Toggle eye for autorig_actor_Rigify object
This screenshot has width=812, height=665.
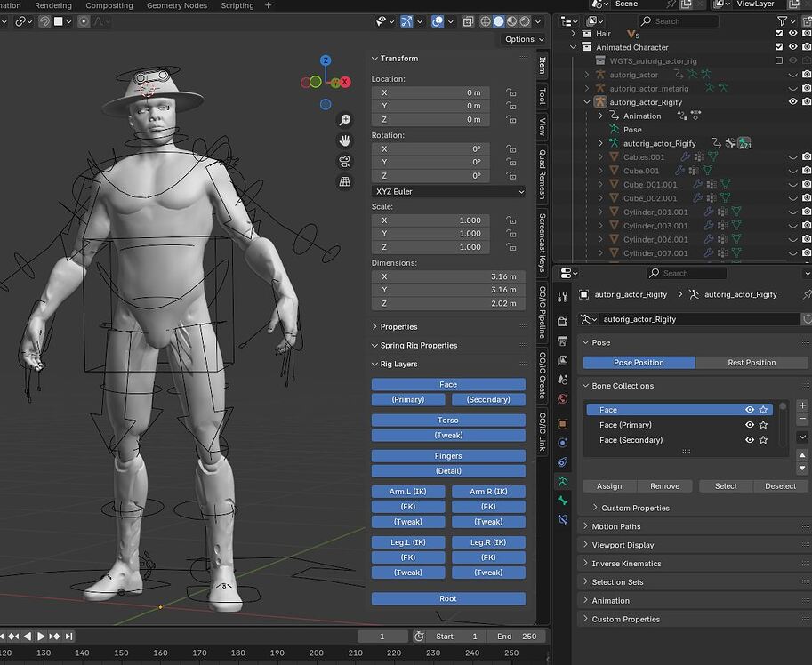[x=792, y=102]
